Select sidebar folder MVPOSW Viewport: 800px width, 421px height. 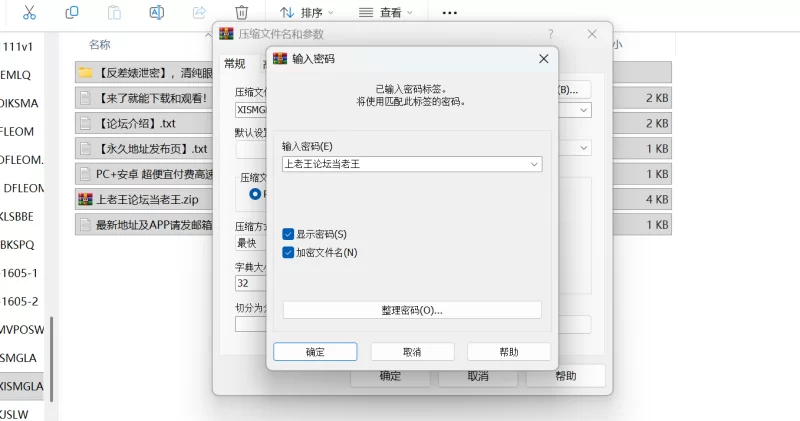22,330
